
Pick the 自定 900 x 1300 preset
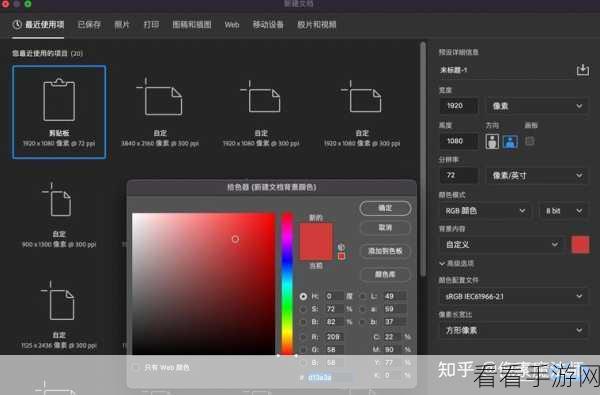(x=59, y=214)
